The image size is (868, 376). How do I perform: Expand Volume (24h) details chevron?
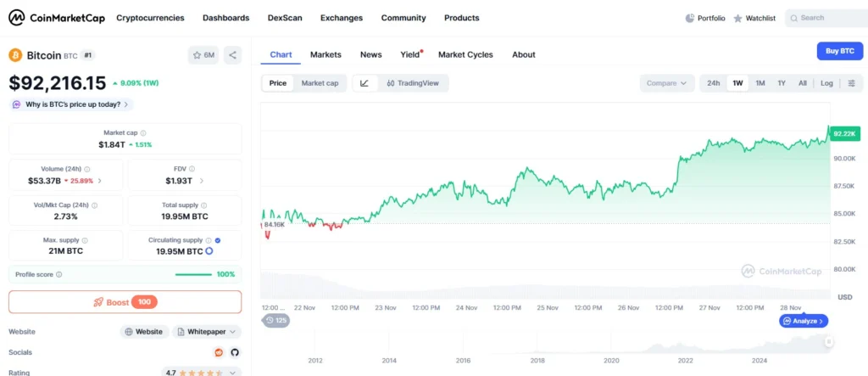(x=99, y=181)
